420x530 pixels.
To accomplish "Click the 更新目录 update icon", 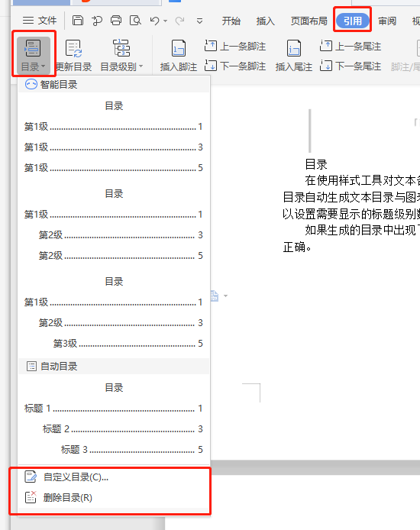I will [73, 56].
